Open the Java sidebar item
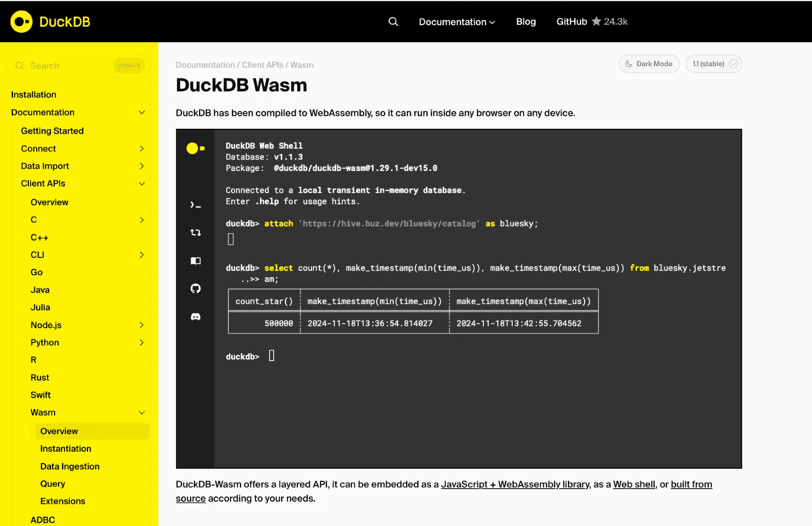 coord(40,290)
